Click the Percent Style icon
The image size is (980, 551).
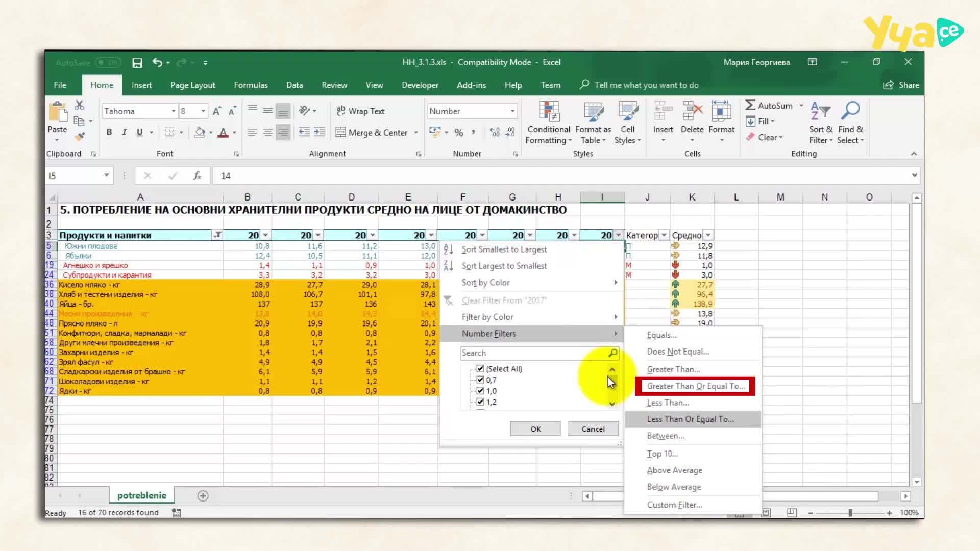point(459,132)
